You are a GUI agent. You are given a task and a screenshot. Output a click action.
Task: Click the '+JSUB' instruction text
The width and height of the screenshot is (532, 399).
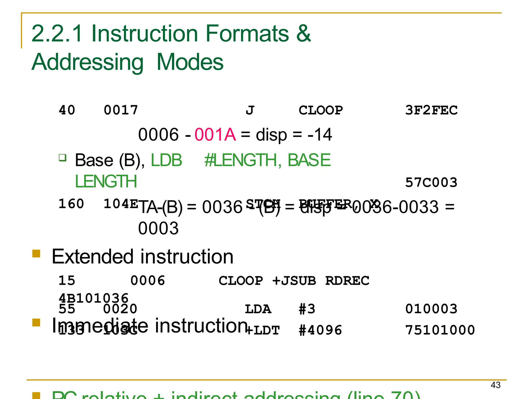coord(294,281)
